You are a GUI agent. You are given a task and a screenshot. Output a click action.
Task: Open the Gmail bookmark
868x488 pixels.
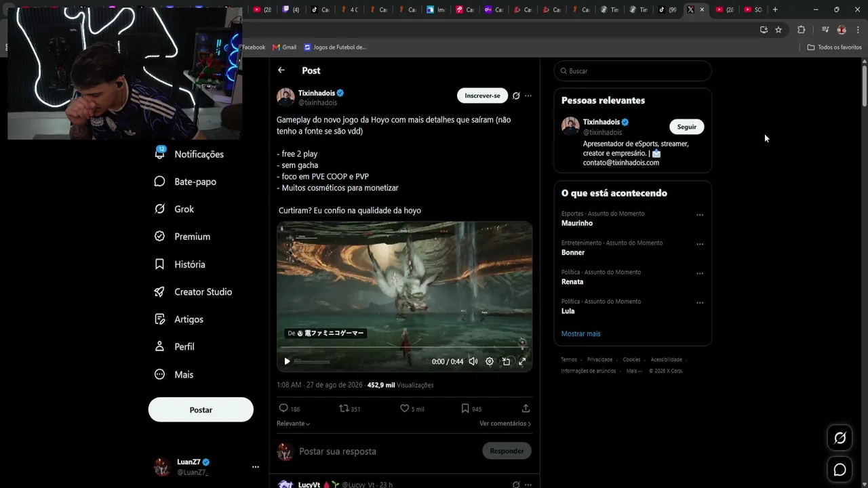284,47
